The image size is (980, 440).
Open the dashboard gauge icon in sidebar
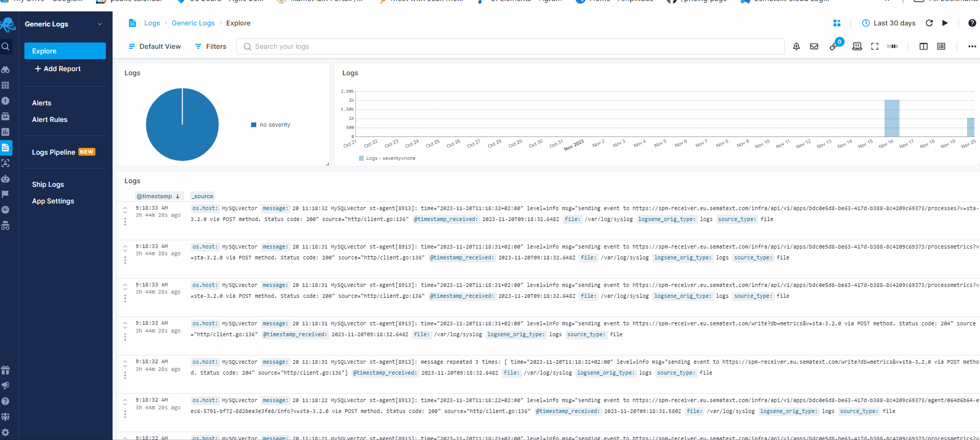5,210
